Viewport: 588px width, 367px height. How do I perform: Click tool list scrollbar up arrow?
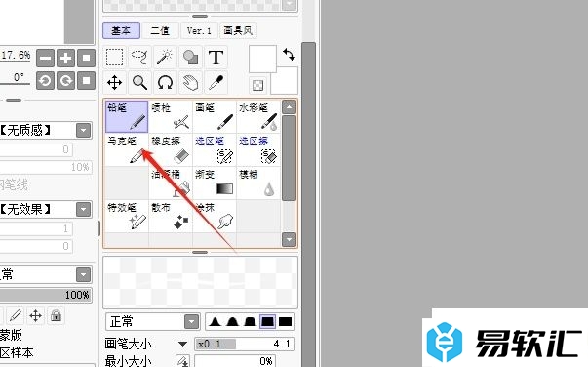289,107
